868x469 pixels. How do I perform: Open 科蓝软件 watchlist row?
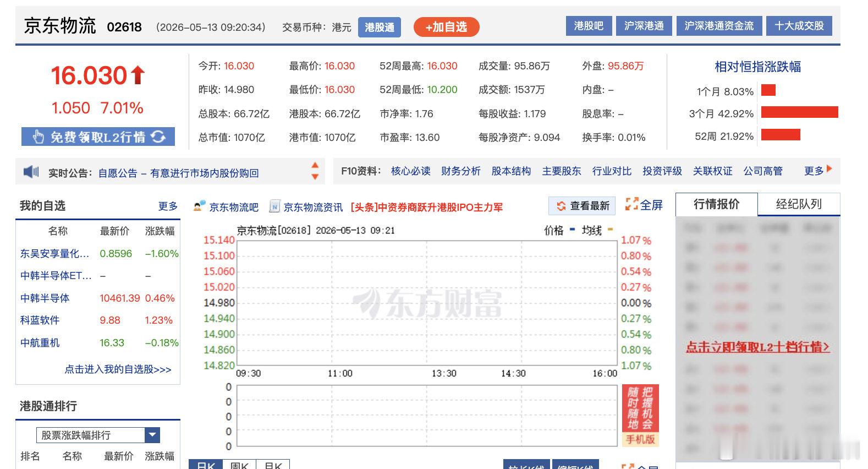tap(99, 320)
